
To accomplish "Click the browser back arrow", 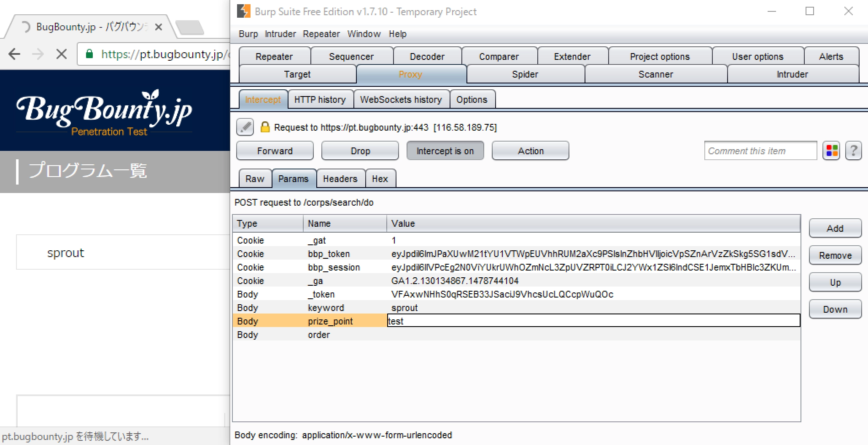I will (14, 54).
